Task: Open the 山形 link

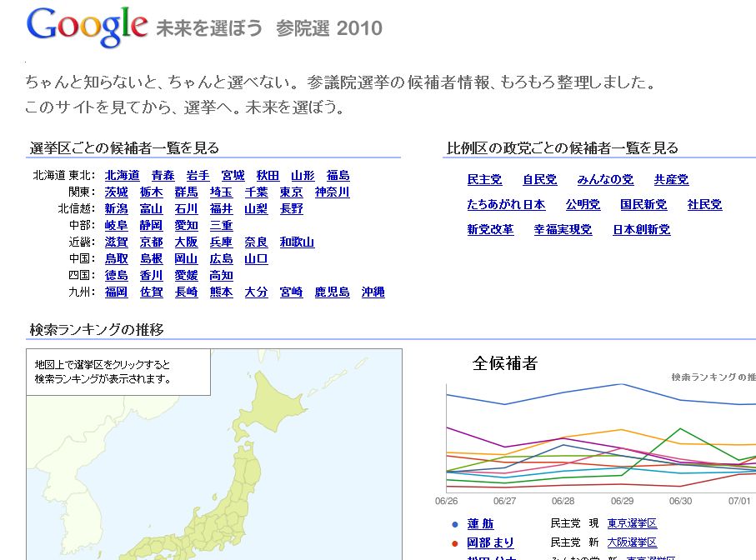Action: [x=303, y=176]
